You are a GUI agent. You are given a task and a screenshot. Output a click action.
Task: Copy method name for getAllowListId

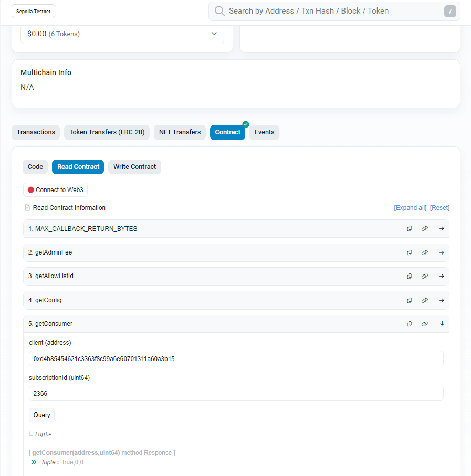click(410, 276)
